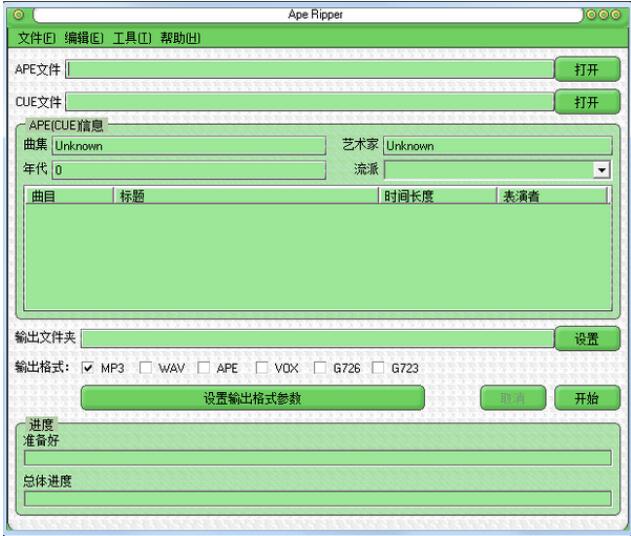Open the 文件(F) menu

tap(37, 38)
